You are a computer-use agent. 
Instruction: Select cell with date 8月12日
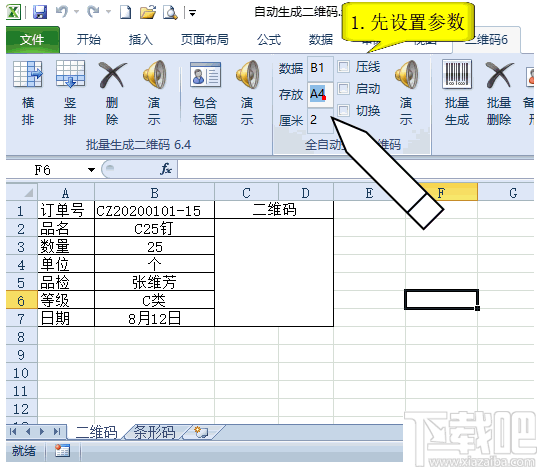point(154,319)
